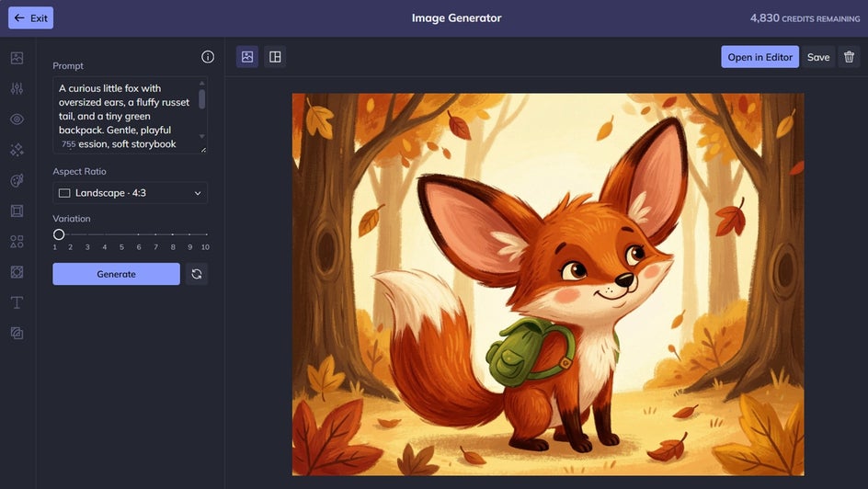Open the shapes graphics tool
The image size is (868, 489).
click(x=17, y=241)
